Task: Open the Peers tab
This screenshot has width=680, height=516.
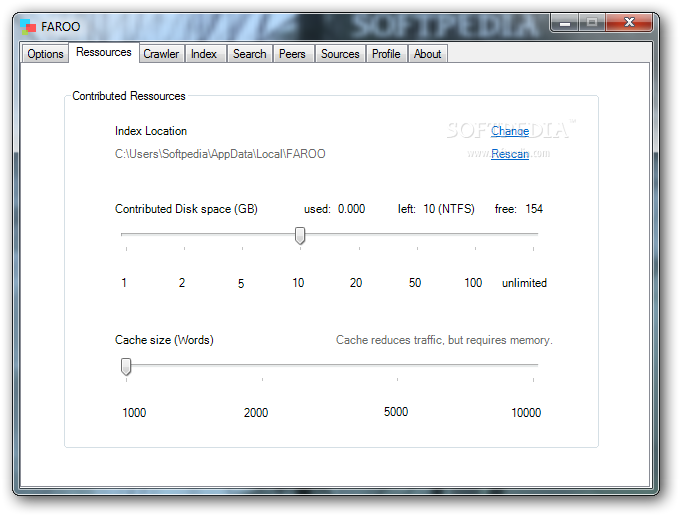Action: pos(292,54)
